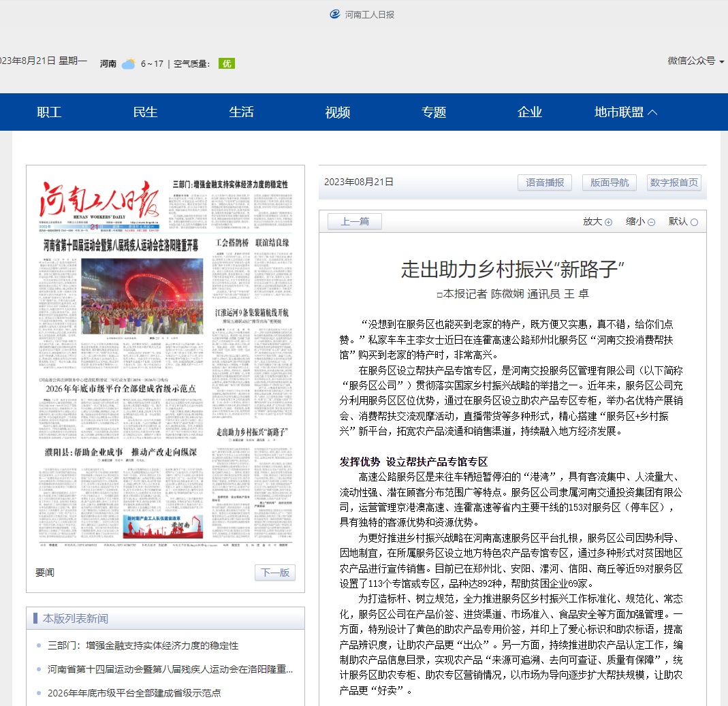Switch to the 职工 tab
Viewport: 728px width, 706px height.
49,112
